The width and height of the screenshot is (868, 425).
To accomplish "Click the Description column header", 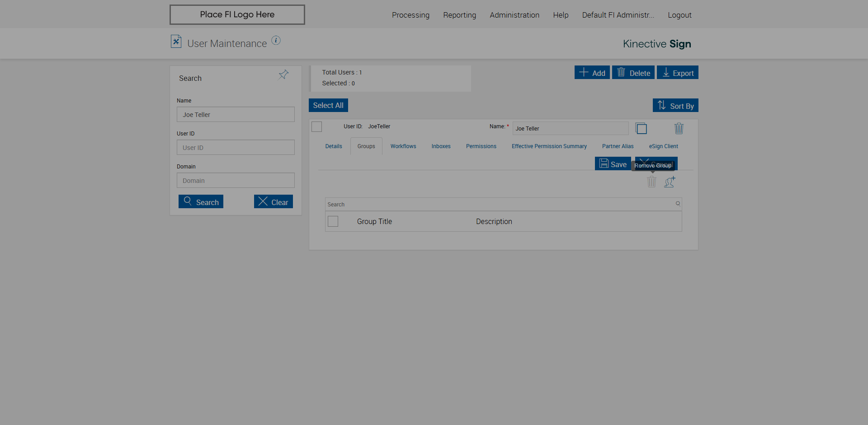I will [494, 221].
